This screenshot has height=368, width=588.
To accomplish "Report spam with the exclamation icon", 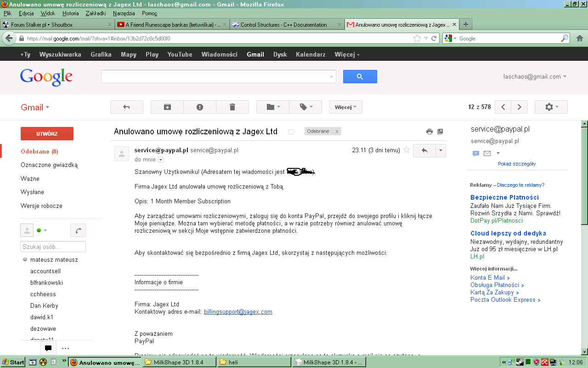I will pos(199,107).
